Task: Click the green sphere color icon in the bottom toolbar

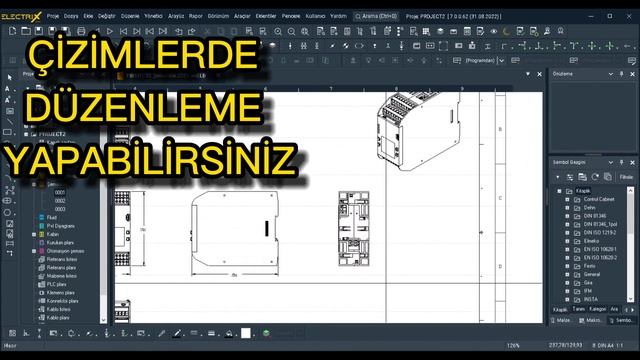Action: point(266,333)
